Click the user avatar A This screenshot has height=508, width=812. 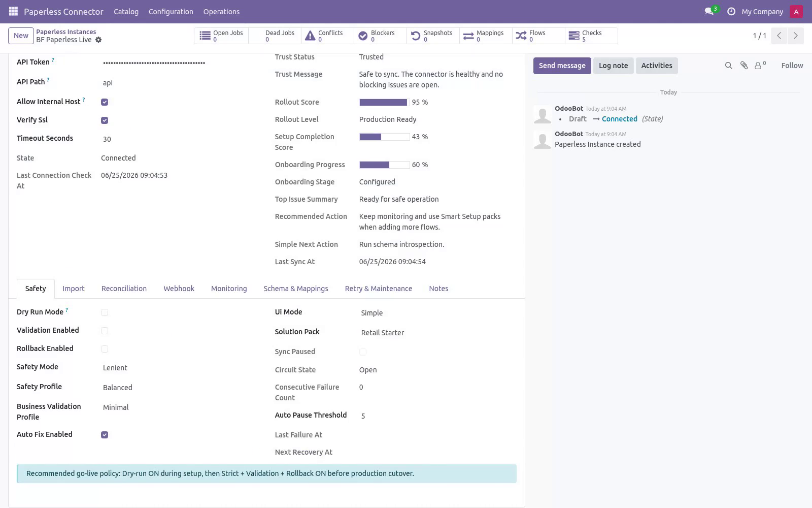(796, 12)
